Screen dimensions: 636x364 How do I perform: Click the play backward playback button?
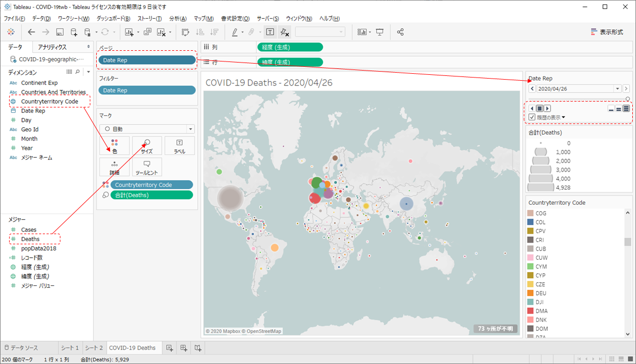pyautogui.click(x=532, y=109)
